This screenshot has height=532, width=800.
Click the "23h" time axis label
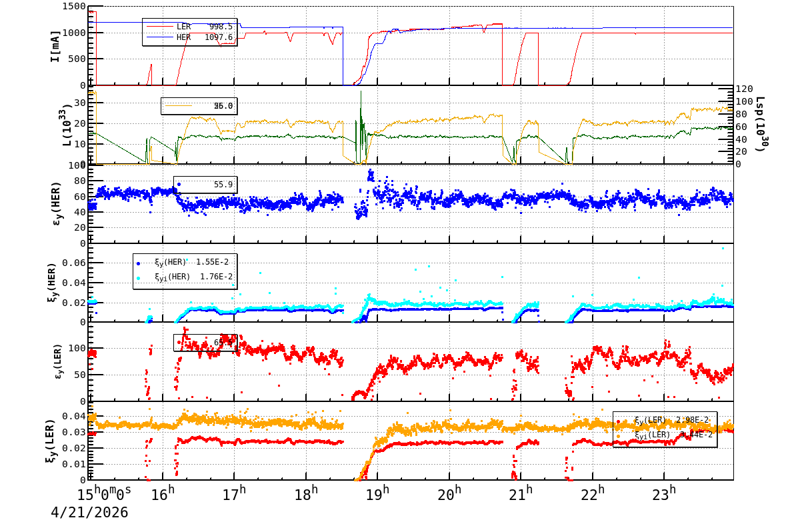click(x=664, y=494)
